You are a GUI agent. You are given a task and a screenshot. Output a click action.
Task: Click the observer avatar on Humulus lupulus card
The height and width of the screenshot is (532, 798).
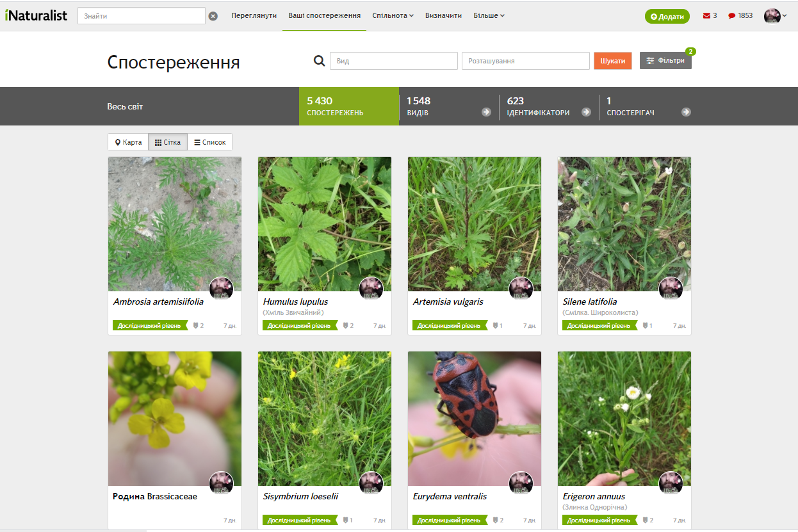tap(371, 288)
